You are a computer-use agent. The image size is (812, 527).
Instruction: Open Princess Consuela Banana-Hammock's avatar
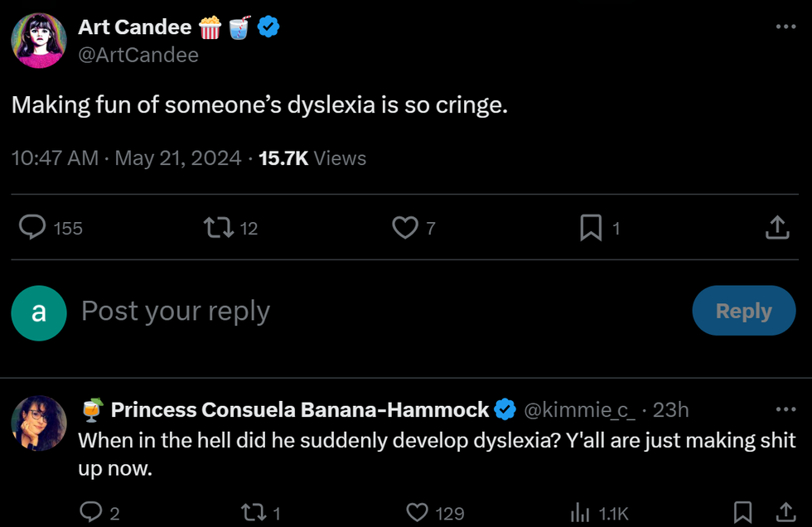pos(39,423)
